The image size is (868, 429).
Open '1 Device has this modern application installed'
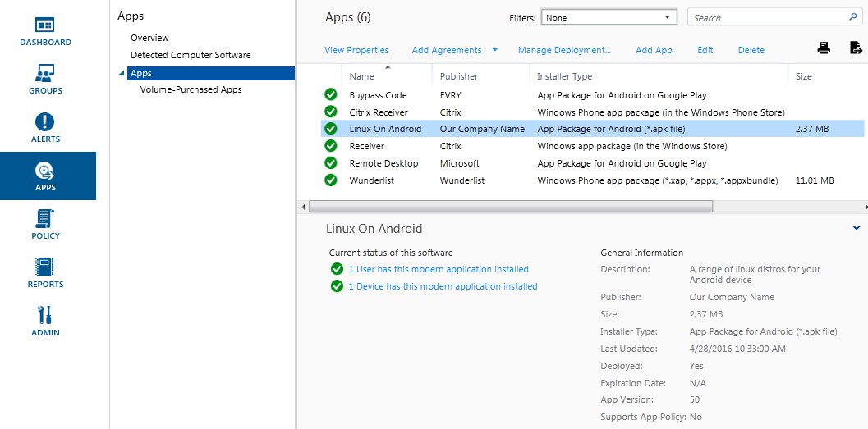coord(443,286)
